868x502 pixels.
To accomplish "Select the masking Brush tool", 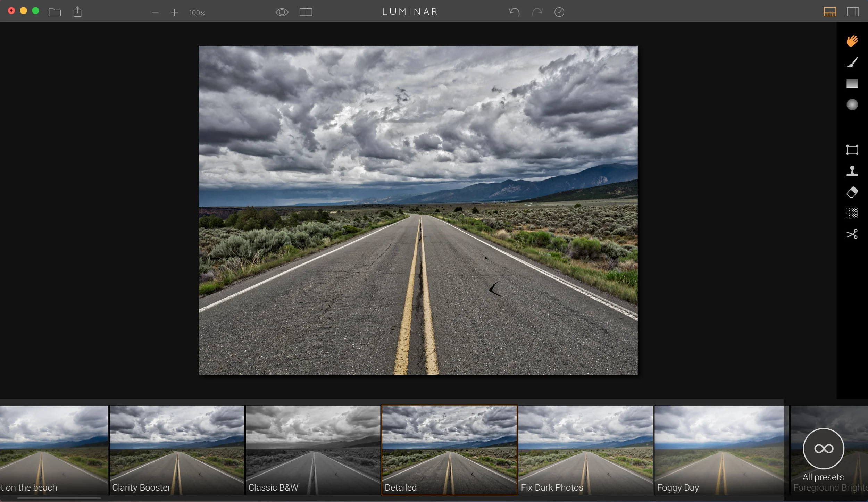I will [x=852, y=62].
